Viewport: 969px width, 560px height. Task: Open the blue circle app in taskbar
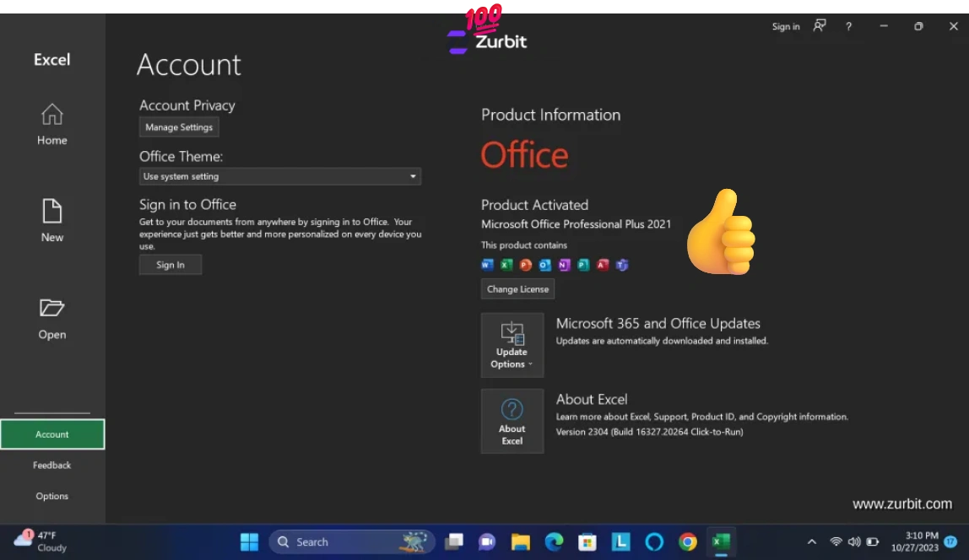click(x=654, y=542)
